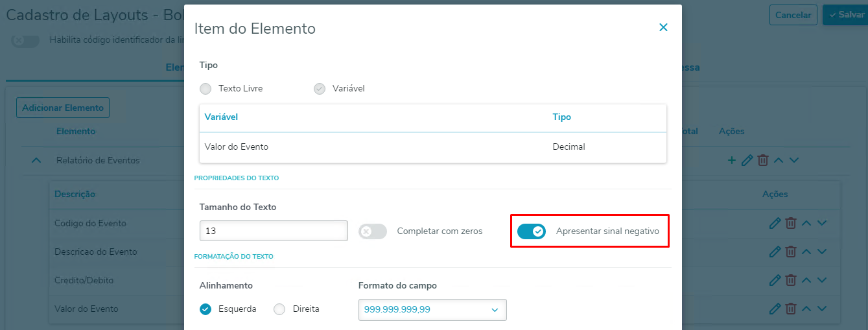
Task: Click trash icon on Codigo do Evento row
Action: pyautogui.click(x=791, y=223)
